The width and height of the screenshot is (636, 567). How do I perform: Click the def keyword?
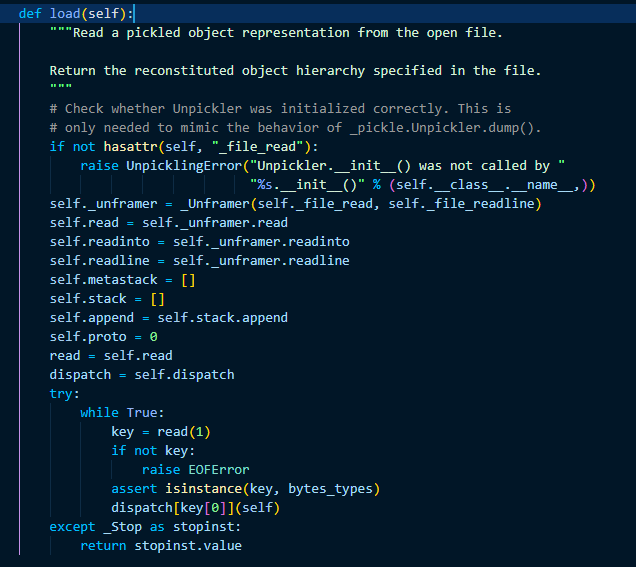30,13
